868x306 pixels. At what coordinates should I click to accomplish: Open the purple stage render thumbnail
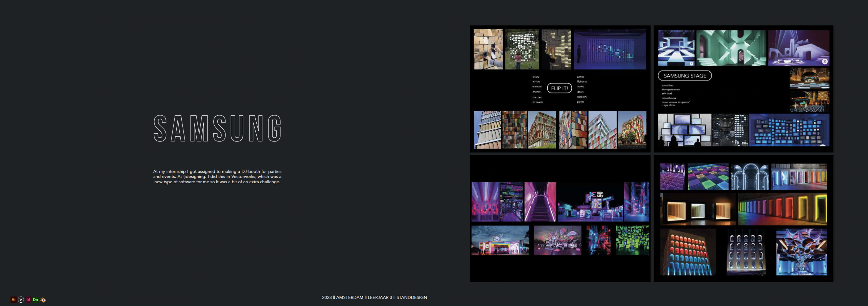(798, 48)
